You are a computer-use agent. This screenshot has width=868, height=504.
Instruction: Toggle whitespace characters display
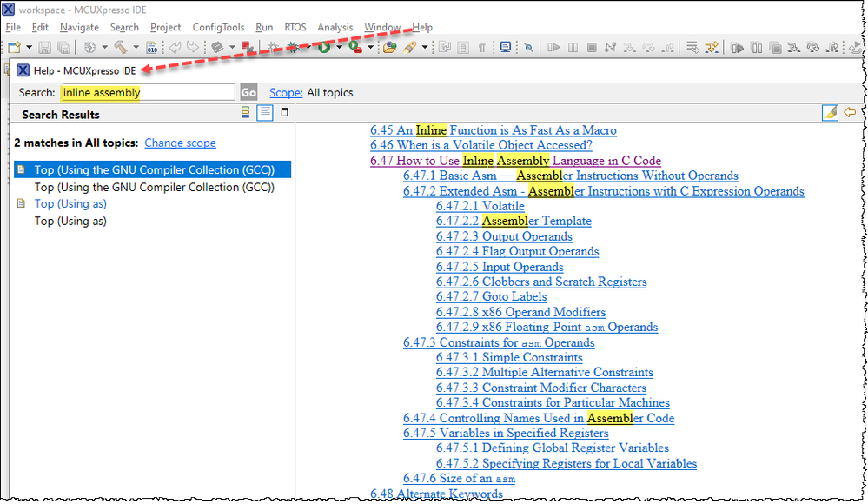(481, 47)
